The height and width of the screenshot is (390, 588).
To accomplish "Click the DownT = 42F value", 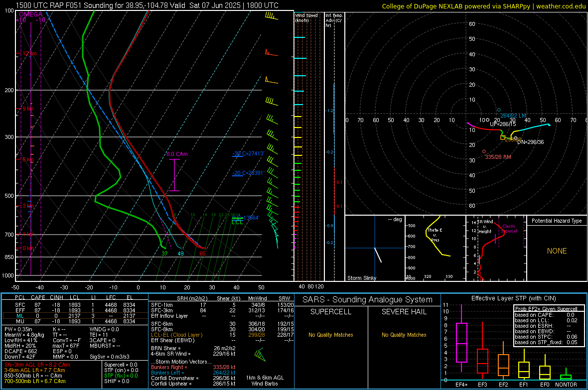I will pyautogui.click(x=20, y=357).
